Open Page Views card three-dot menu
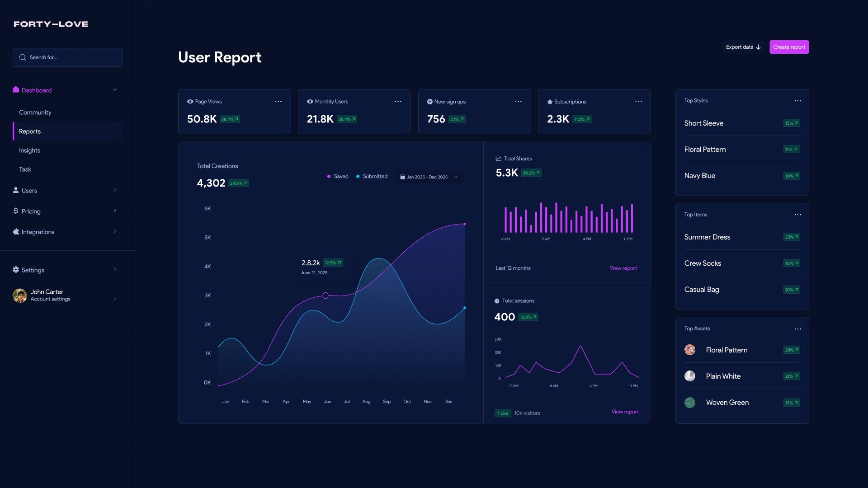 click(x=278, y=102)
